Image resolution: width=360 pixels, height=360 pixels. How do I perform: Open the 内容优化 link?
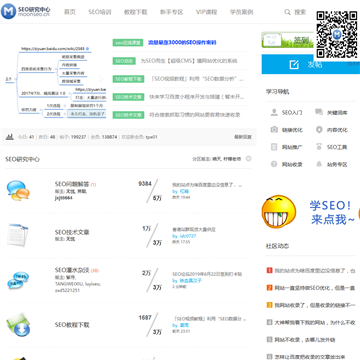click(337, 130)
